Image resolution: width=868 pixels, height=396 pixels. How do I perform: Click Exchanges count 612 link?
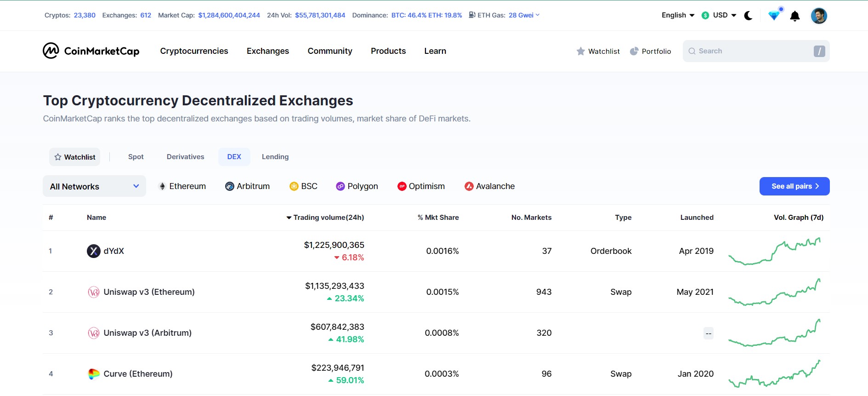point(146,15)
